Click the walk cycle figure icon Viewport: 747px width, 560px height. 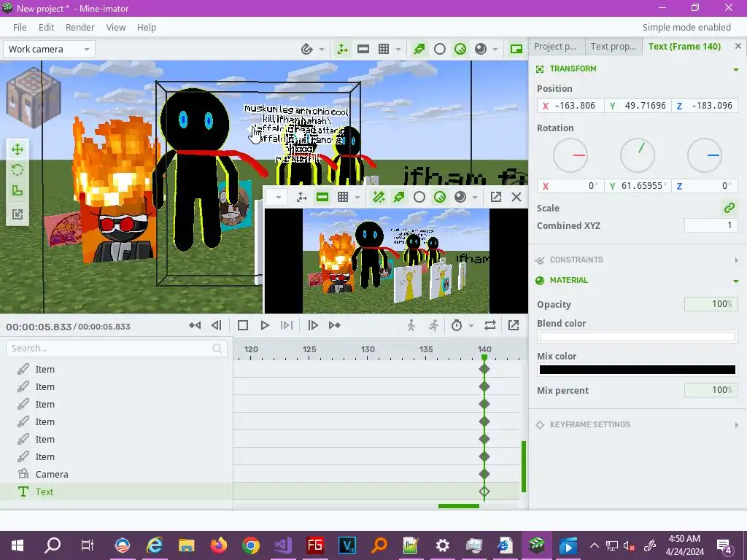pyautogui.click(x=411, y=325)
